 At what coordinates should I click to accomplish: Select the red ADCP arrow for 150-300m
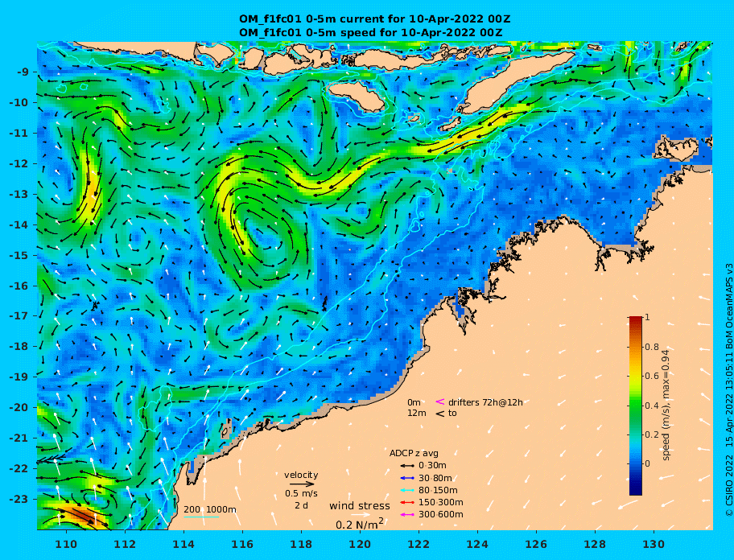(407, 502)
